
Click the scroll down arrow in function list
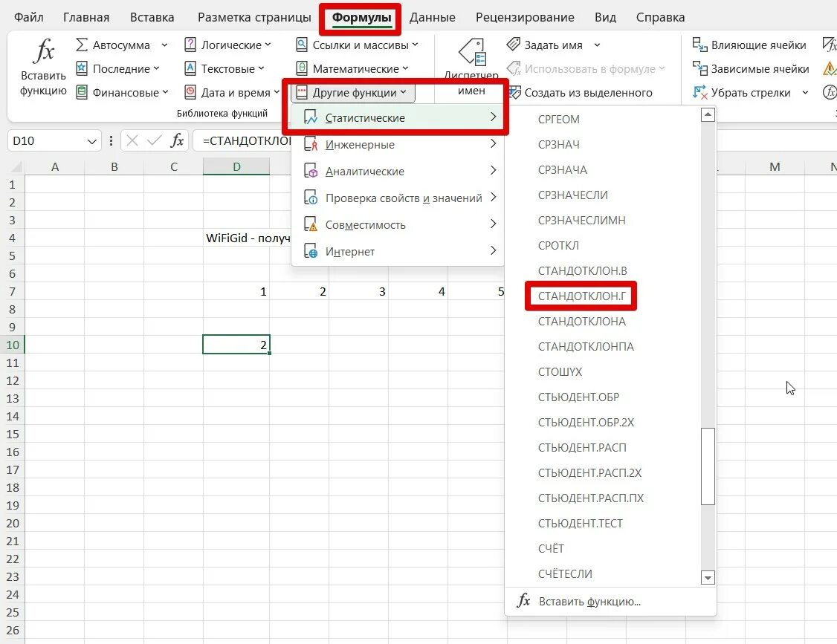tap(708, 577)
